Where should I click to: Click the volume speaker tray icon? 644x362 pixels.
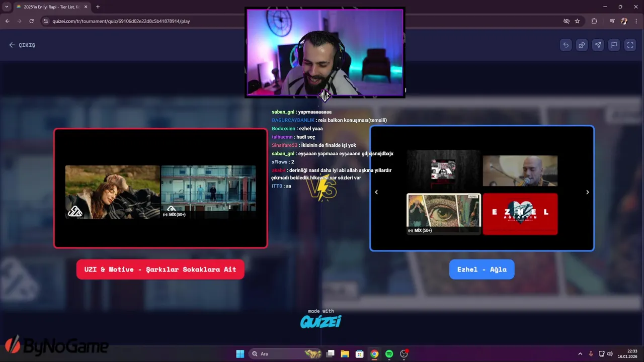[610, 354]
